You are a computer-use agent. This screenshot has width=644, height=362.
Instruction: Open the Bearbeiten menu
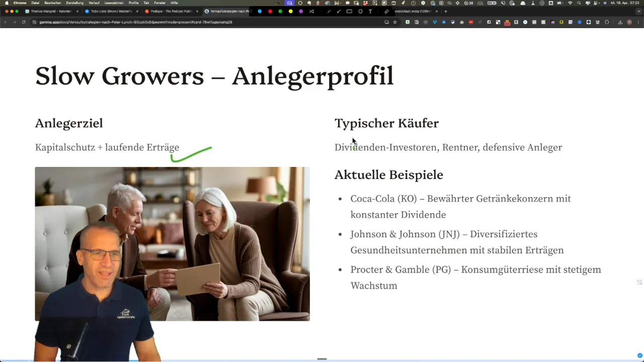(x=53, y=3)
